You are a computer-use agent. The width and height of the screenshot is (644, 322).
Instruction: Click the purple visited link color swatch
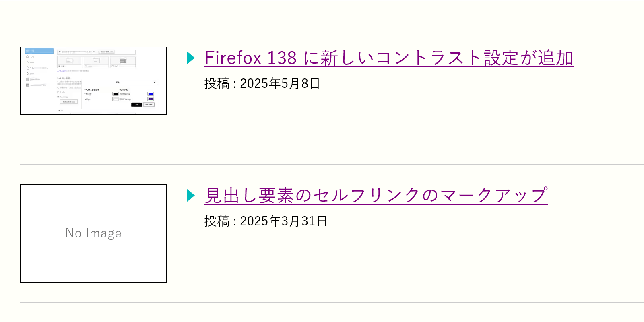point(151,99)
